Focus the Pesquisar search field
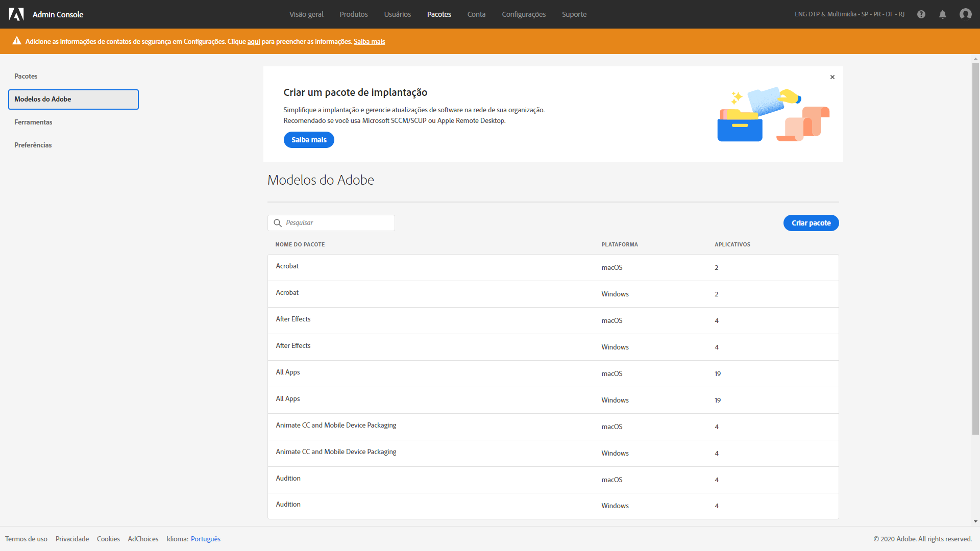Screen dimensions: 980x551 click(x=331, y=223)
